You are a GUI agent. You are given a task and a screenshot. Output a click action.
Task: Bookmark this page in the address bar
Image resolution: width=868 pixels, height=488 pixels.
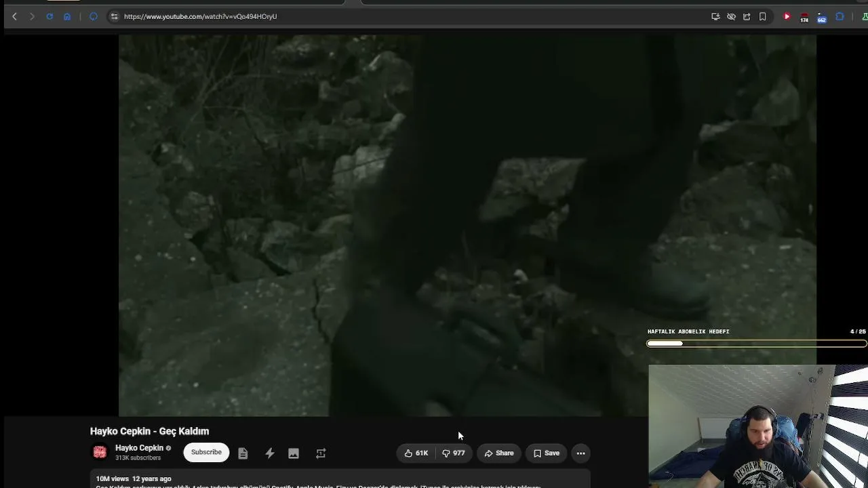(762, 16)
